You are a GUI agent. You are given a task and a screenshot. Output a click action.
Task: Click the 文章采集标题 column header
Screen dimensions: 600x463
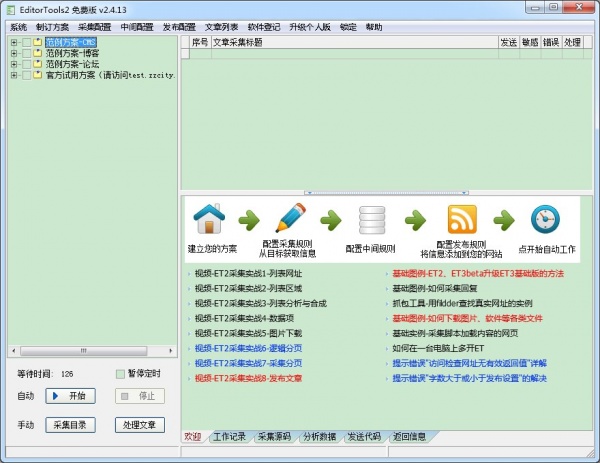355,42
